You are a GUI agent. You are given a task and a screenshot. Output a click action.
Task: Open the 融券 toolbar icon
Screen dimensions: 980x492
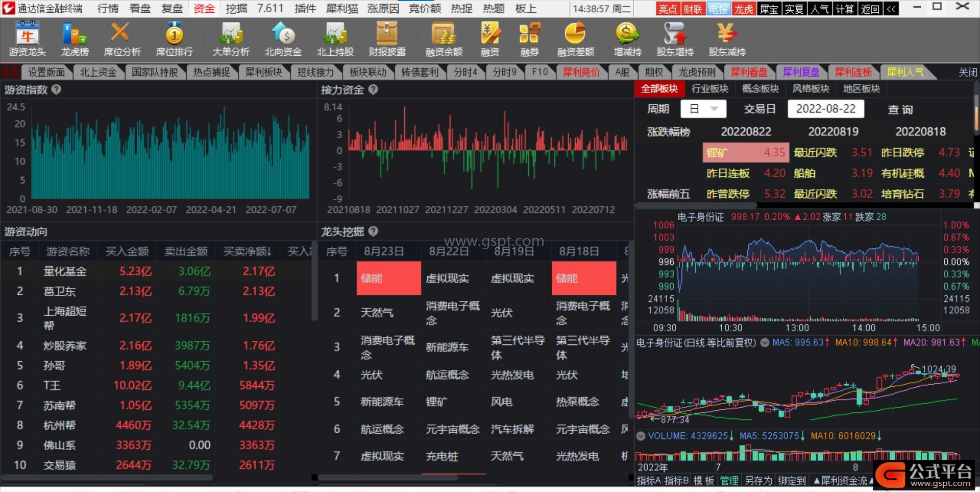529,40
